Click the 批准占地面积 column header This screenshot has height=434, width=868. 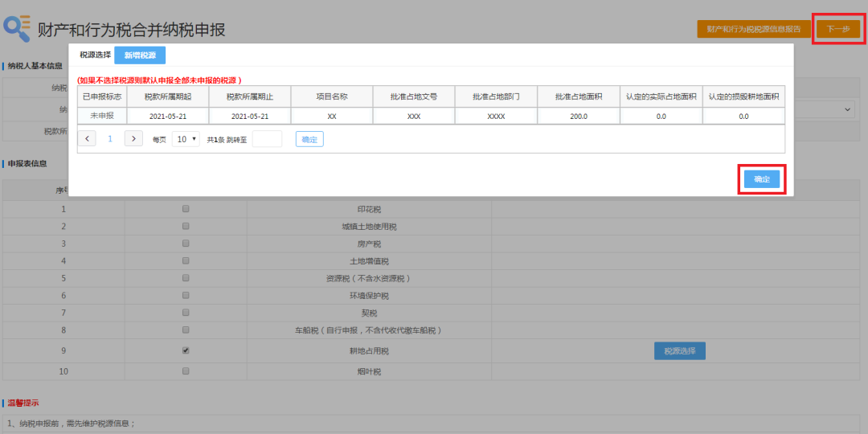point(578,96)
